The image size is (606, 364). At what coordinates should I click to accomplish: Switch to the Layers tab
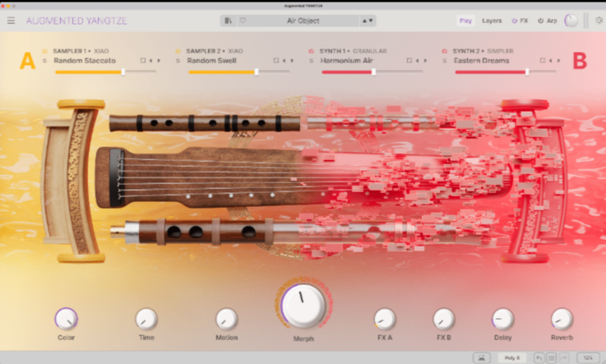pyautogui.click(x=492, y=21)
